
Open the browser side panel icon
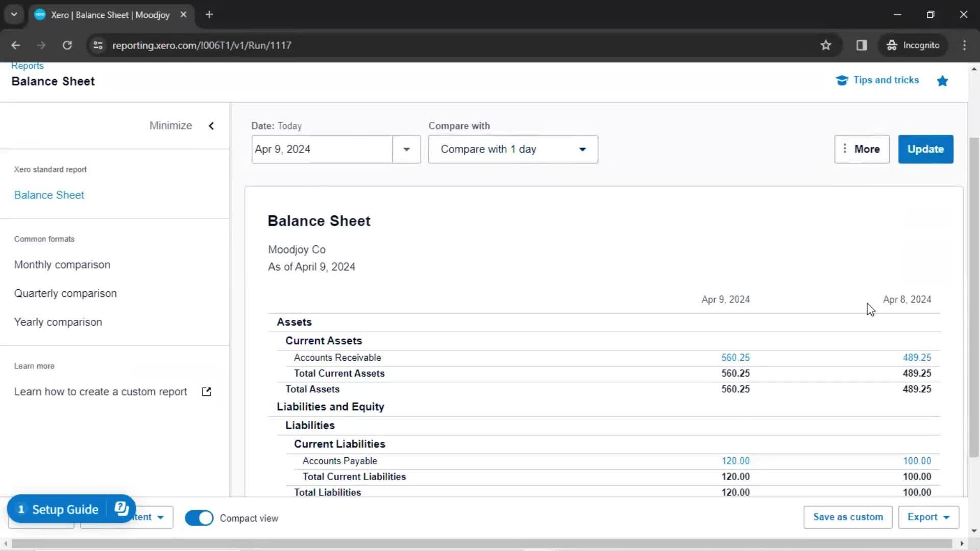862,45
